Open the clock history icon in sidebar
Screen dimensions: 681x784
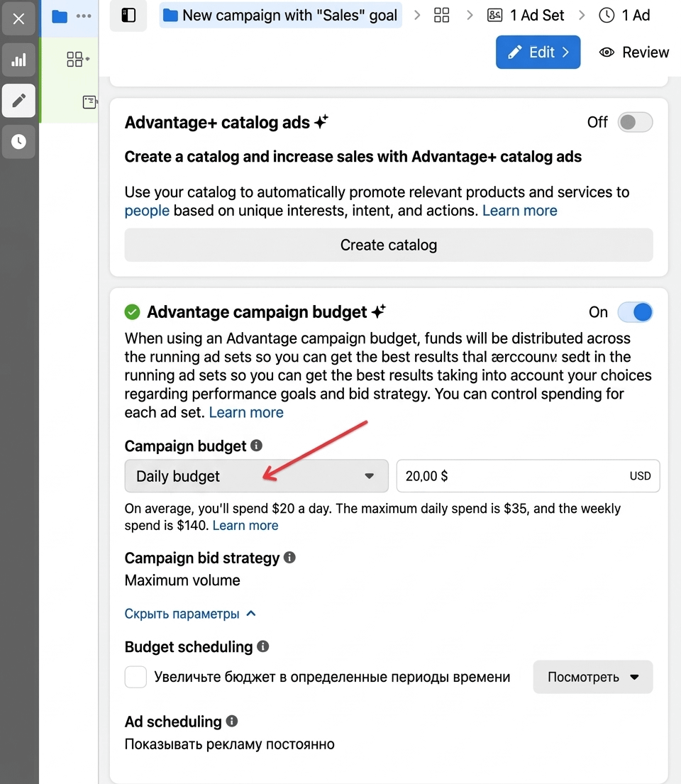point(18,141)
